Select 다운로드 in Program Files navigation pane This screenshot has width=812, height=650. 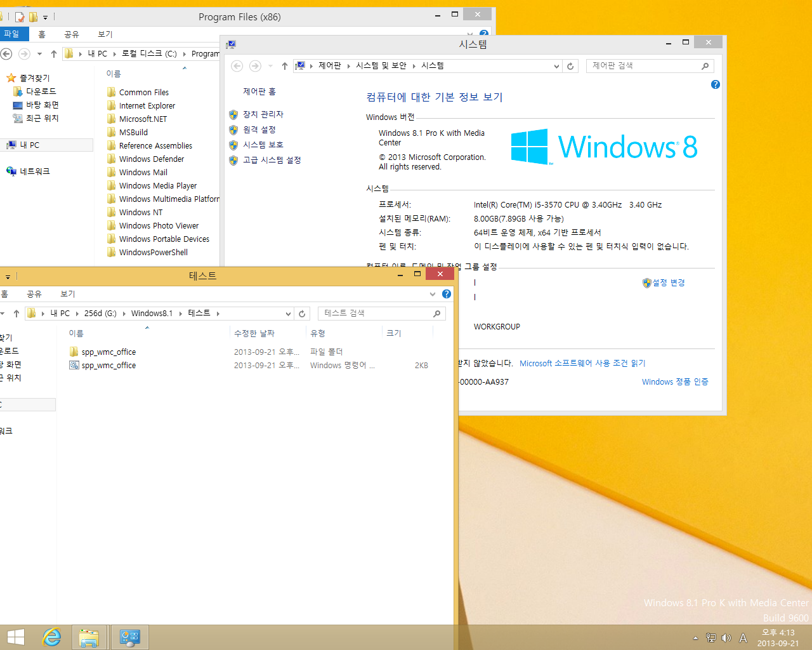pyautogui.click(x=41, y=91)
